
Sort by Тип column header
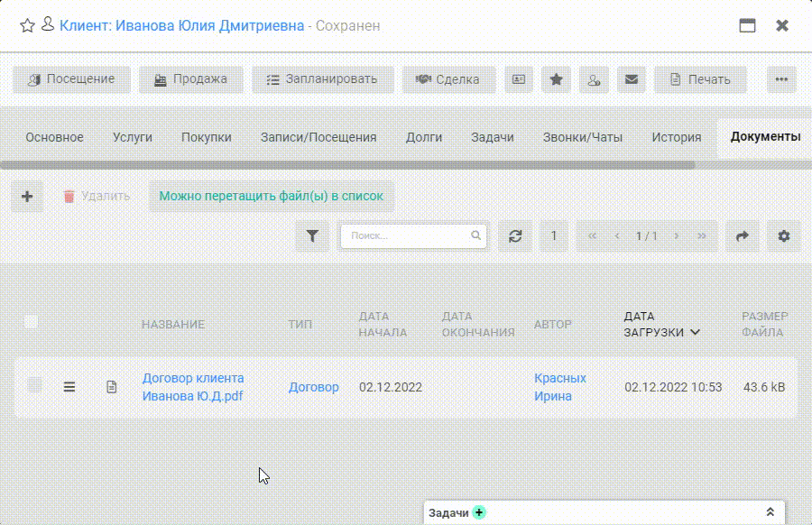[300, 324]
